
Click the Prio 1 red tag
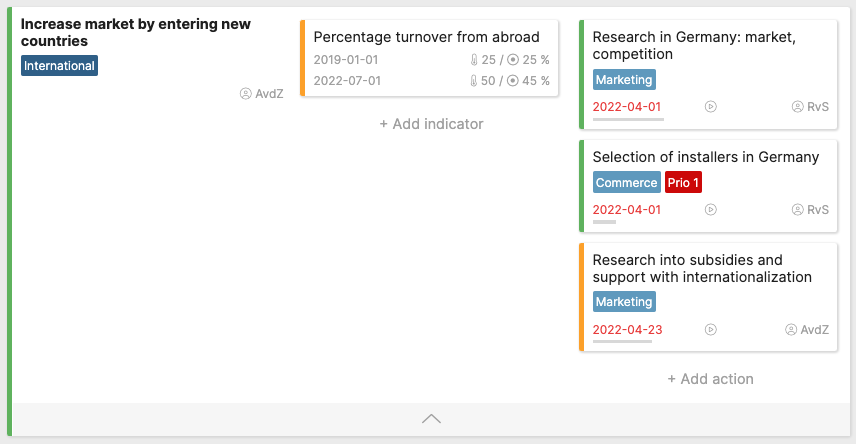click(x=683, y=182)
